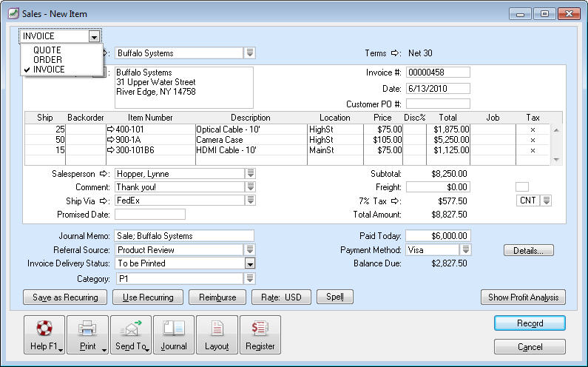Click the Terms lookup arrow
The height and width of the screenshot is (367, 588).
tap(395, 53)
